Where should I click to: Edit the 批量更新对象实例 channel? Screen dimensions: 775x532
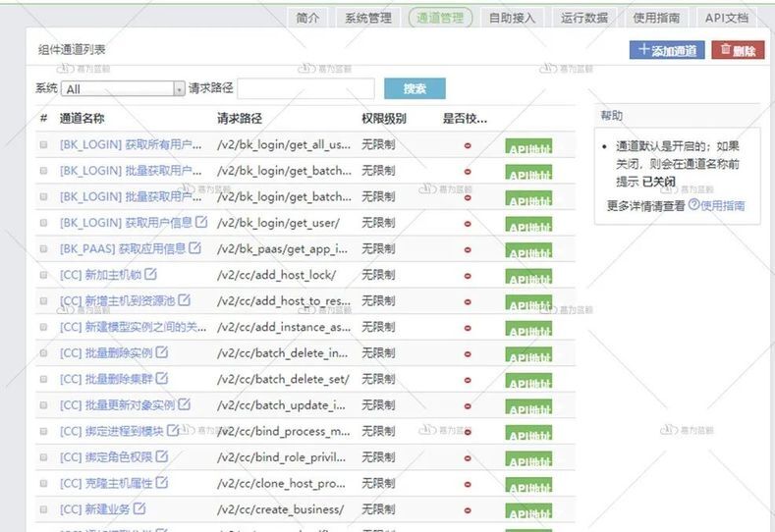[184, 404]
